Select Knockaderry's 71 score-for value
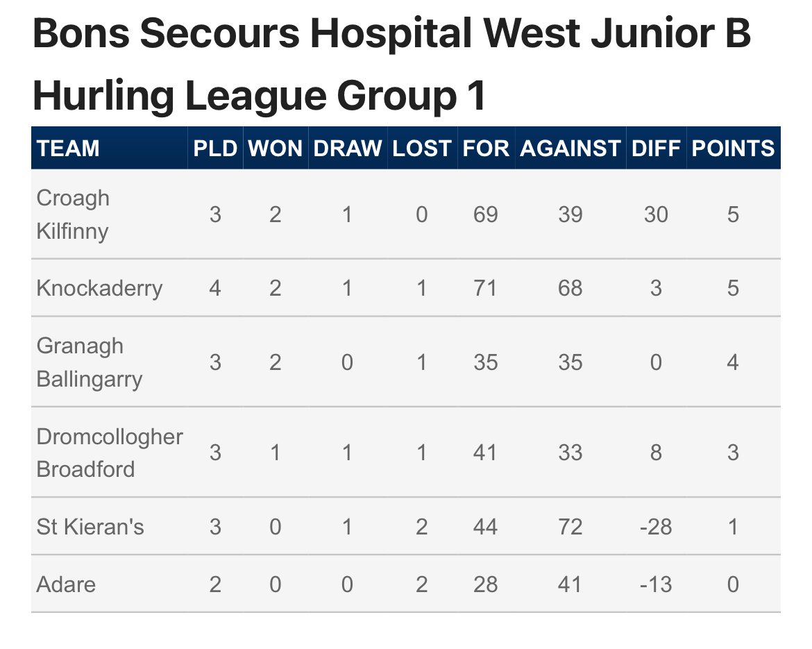The image size is (812, 649). click(x=485, y=288)
